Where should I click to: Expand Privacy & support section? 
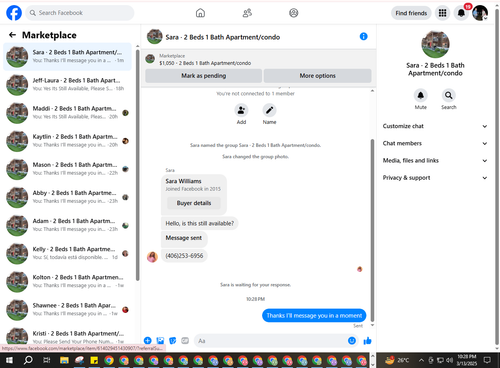[x=435, y=178]
